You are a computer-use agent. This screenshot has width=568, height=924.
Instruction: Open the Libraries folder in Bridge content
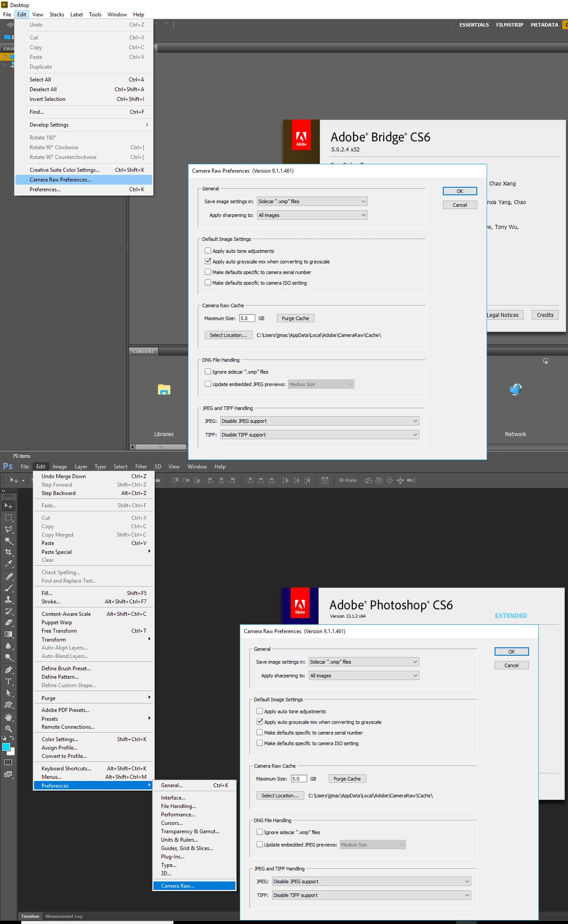click(164, 409)
